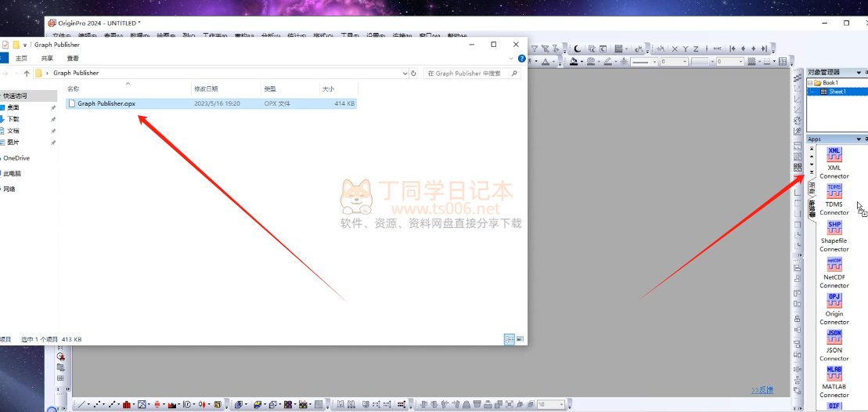This screenshot has height=412, width=868.
Task: Click the Column/Bar plot icon
Action: point(127,405)
